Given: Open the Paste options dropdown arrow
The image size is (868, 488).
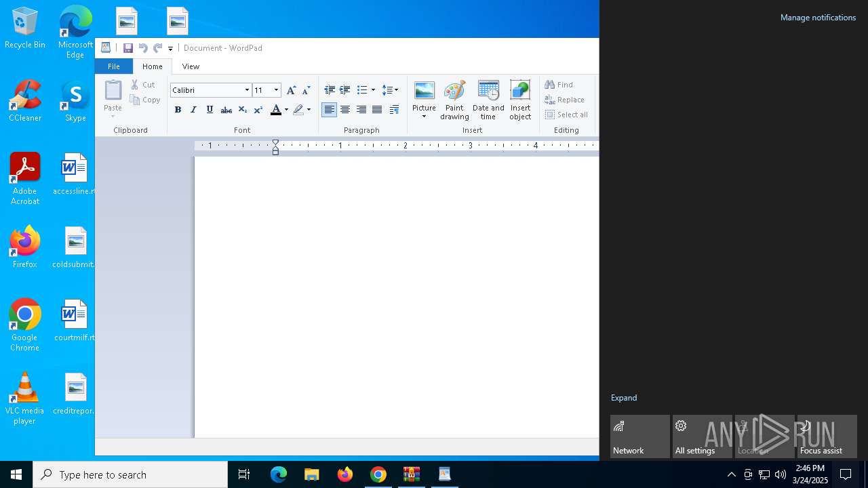Looking at the screenshot, I should (x=113, y=115).
